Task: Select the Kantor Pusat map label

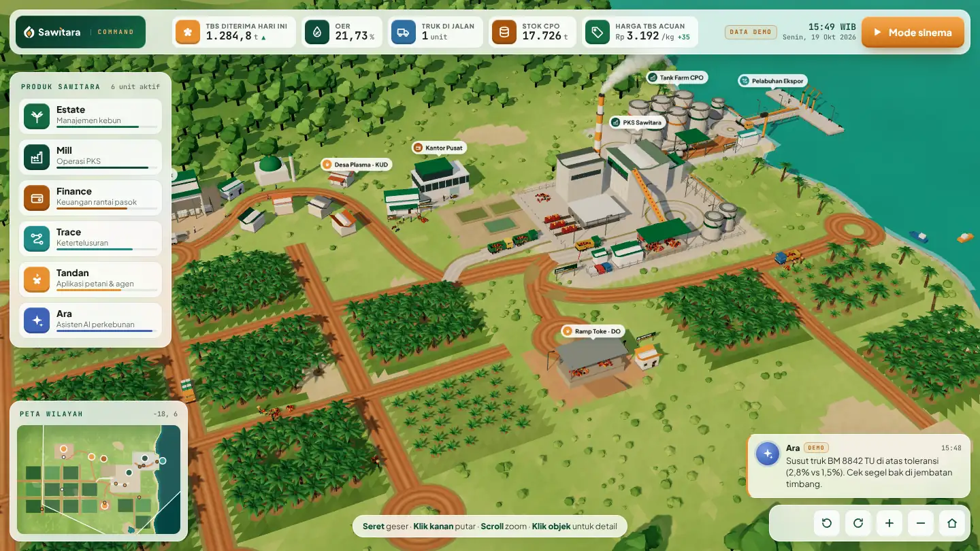Action: click(x=440, y=148)
